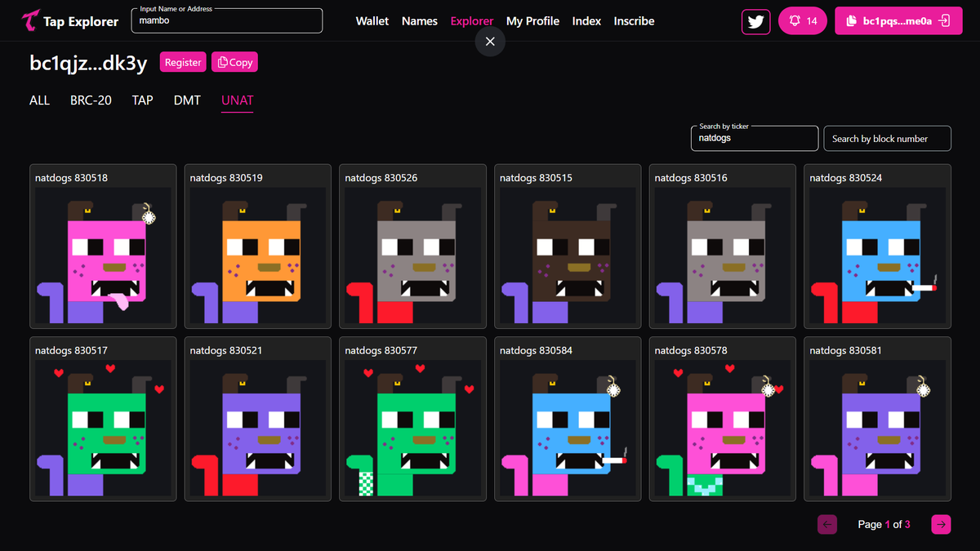Open natdogs 830517 green dog thumbnail

103,428
